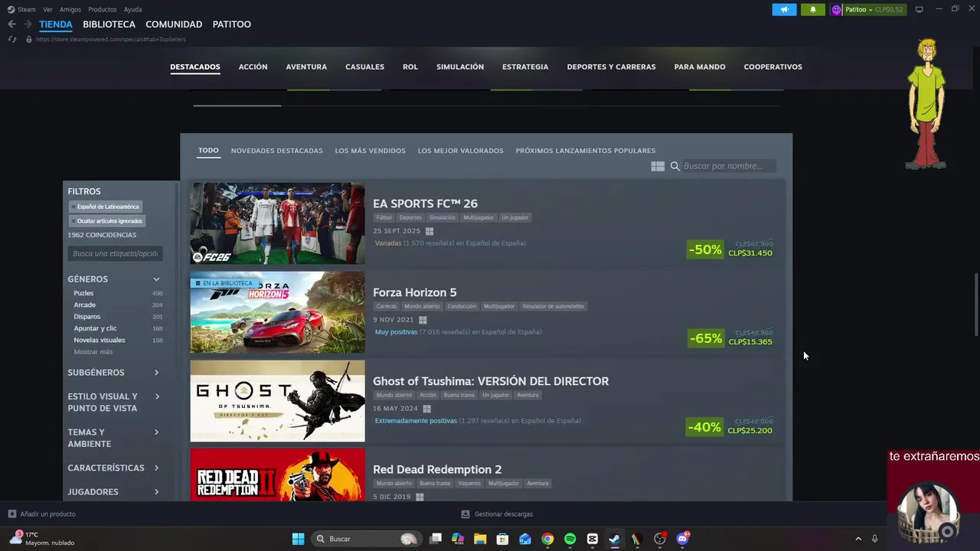Click Añadir un producto
The height and width of the screenshot is (551, 980).
(47, 514)
